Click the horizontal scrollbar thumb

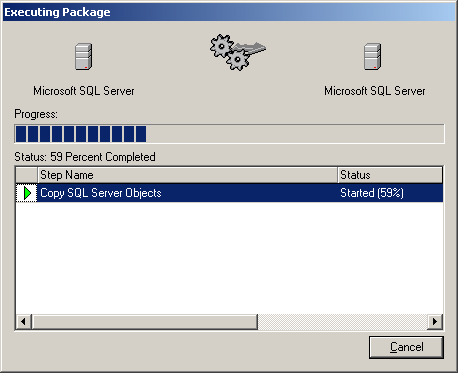pyautogui.click(x=145, y=322)
